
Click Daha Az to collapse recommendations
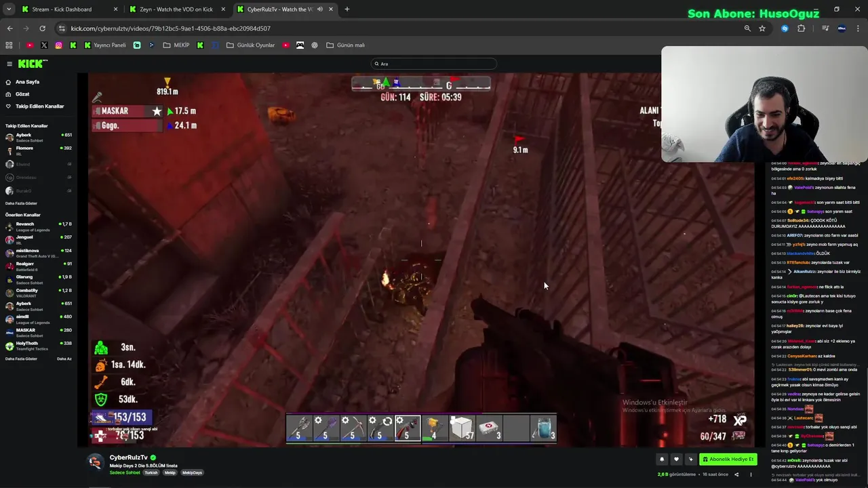pyautogui.click(x=64, y=359)
